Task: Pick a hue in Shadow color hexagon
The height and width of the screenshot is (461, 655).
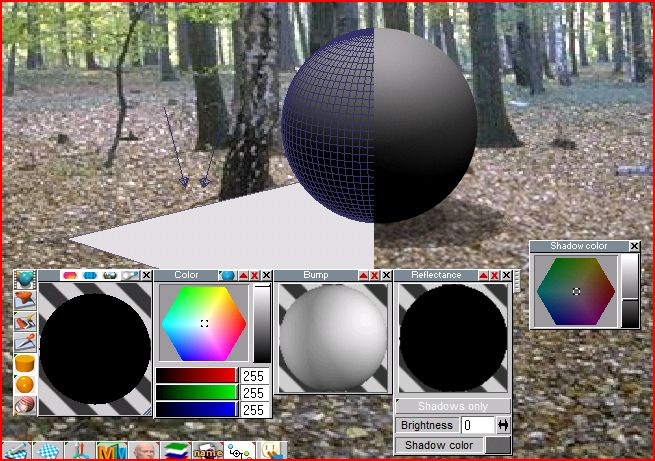Action: 576,291
